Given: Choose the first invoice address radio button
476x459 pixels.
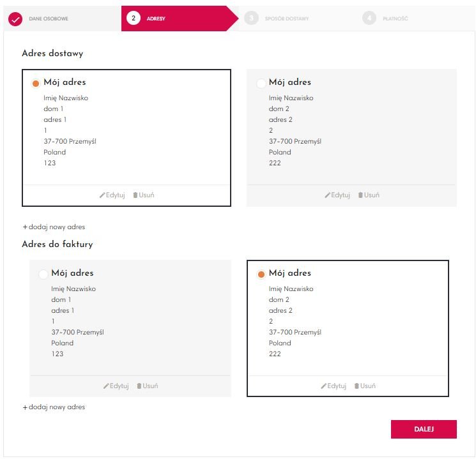Looking at the screenshot, I should pos(43,275).
